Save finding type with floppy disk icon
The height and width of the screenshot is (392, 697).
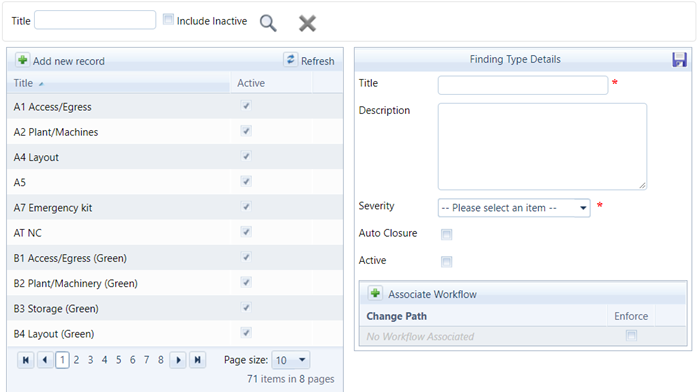click(x=679, y=60)
